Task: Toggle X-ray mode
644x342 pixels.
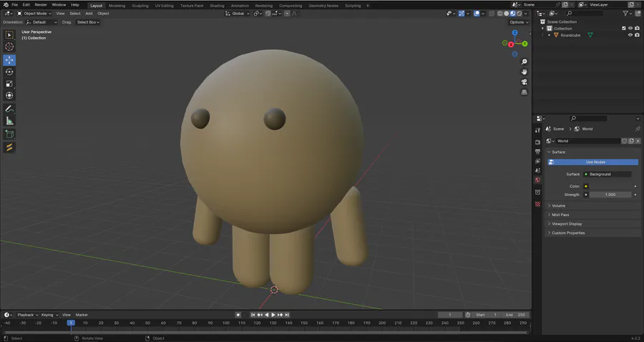Action: [x=492, y=14]
